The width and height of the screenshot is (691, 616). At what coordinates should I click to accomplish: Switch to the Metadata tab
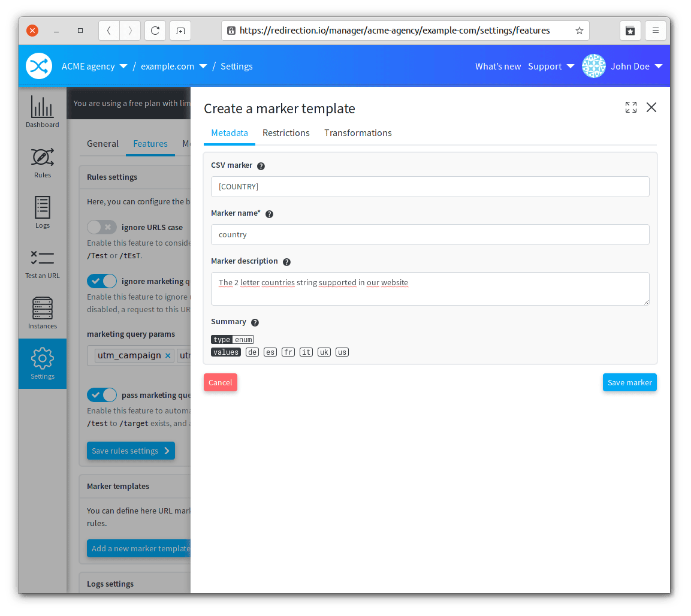tap(229, 133)
